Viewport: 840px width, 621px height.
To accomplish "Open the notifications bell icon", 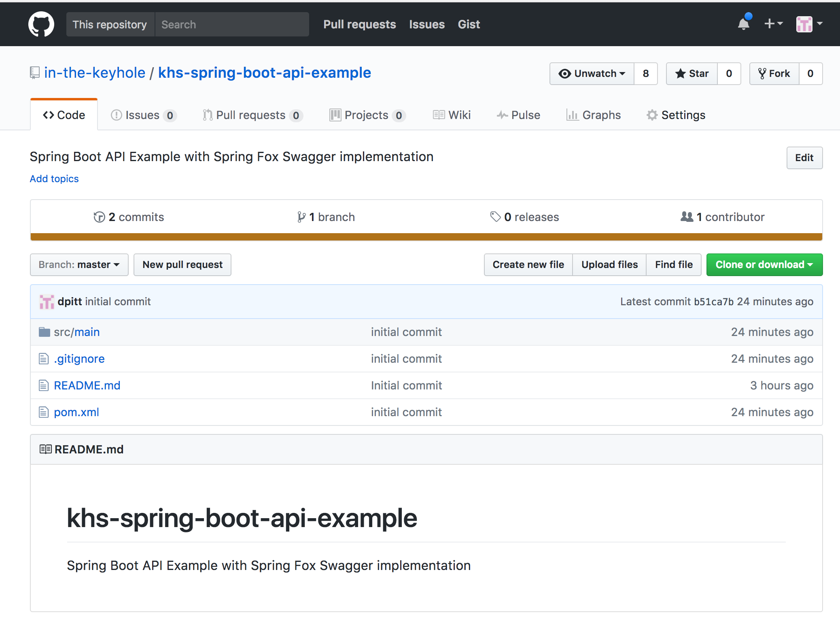I will (744, 23).
